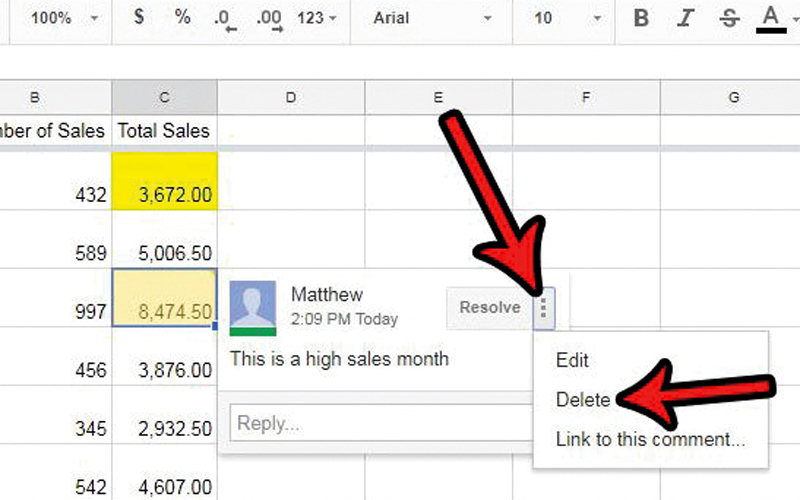
Task: Click the decrease decimal places icon
Action: pyautogui.click(x=224, y=19)
